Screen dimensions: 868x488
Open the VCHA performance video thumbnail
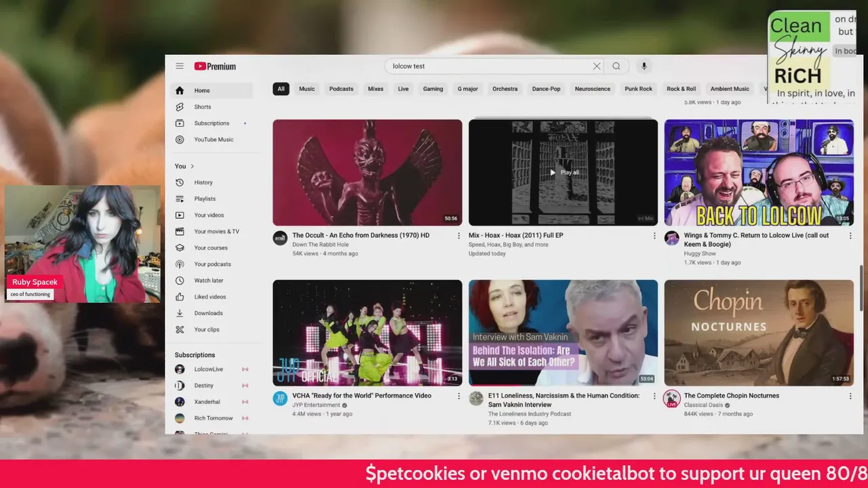(x=368, y=333)
